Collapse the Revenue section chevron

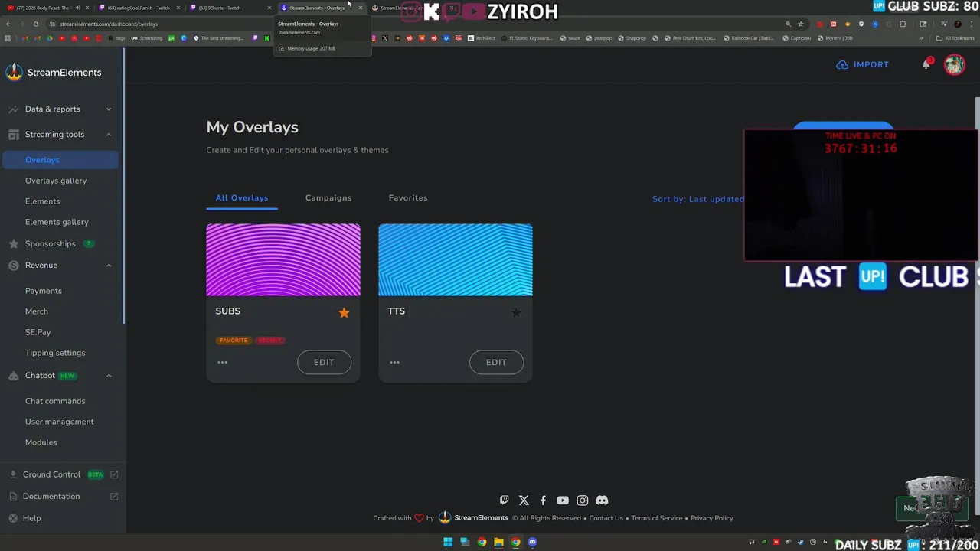coord(109,266)
